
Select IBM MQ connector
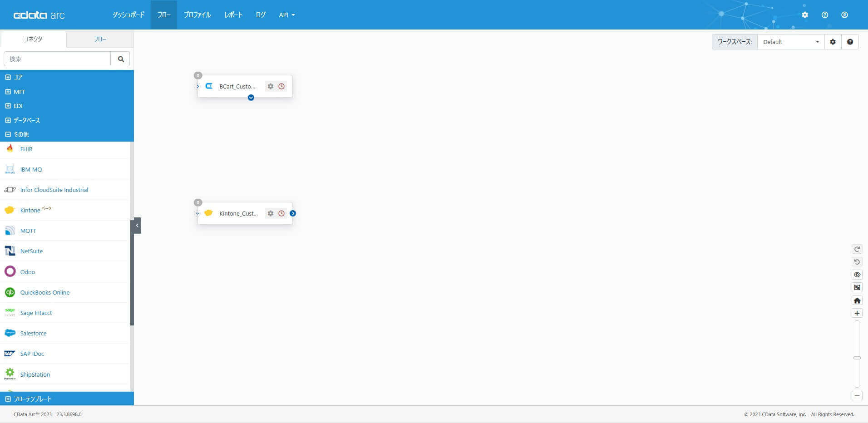(x=65, y=169)
